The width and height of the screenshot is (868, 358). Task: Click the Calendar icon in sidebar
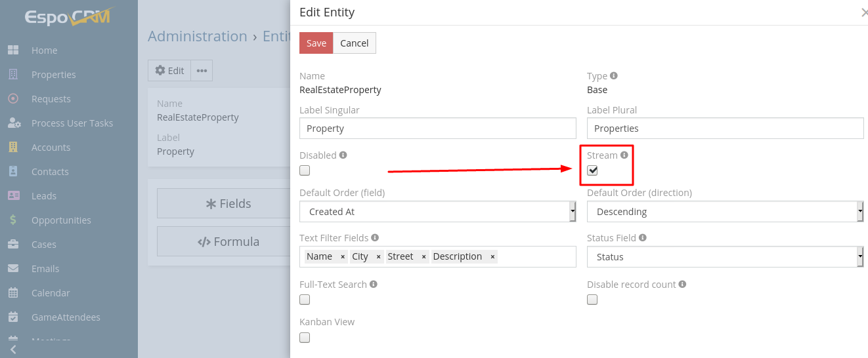[x=13, y=293]
